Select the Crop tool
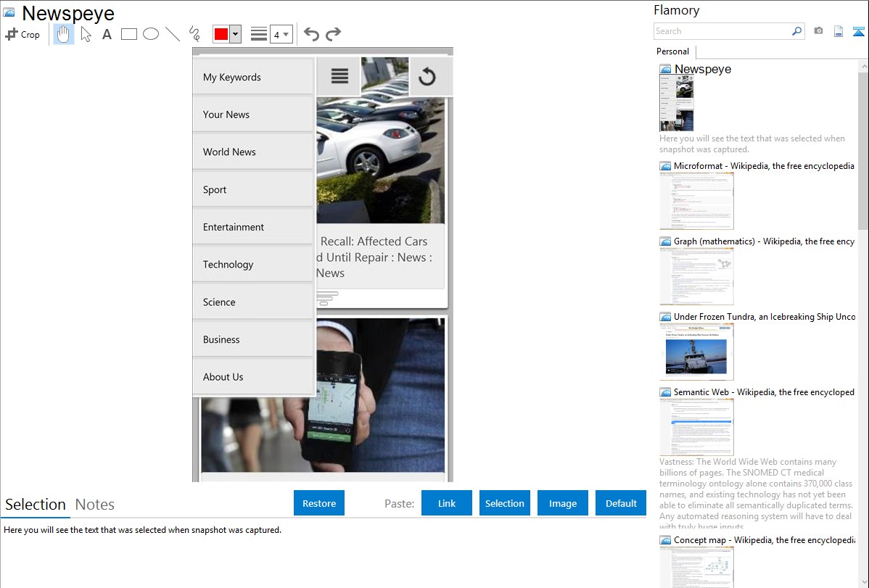 point(22,34)
